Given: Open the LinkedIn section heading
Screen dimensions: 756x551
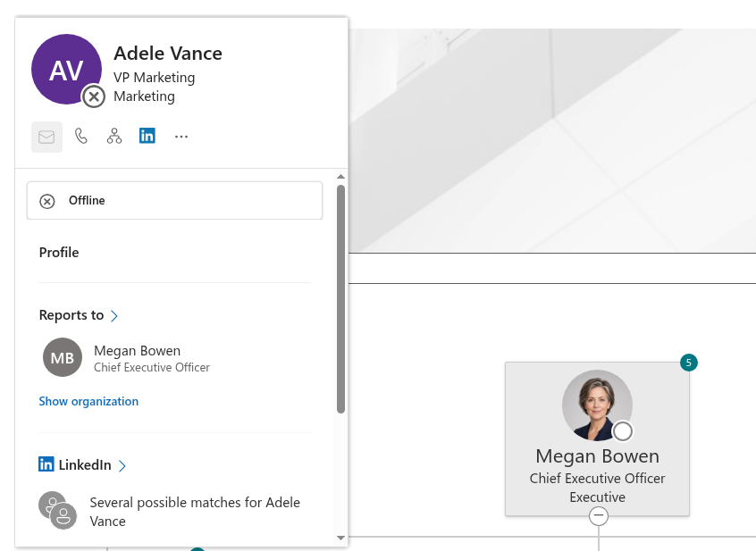Looking at the screenshot, I should 85,464.
